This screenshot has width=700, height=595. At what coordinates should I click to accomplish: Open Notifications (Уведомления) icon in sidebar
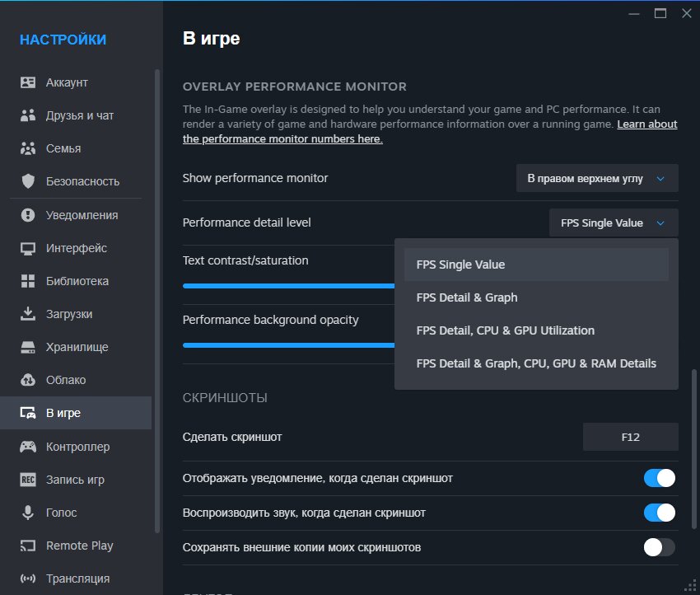click(28, 215)
